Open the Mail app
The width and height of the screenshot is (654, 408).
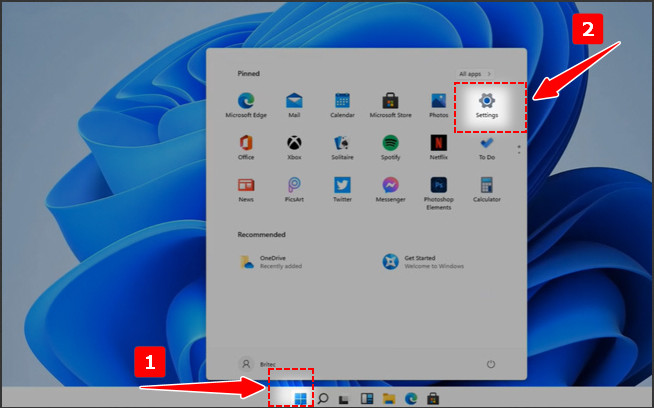point(294,105)
